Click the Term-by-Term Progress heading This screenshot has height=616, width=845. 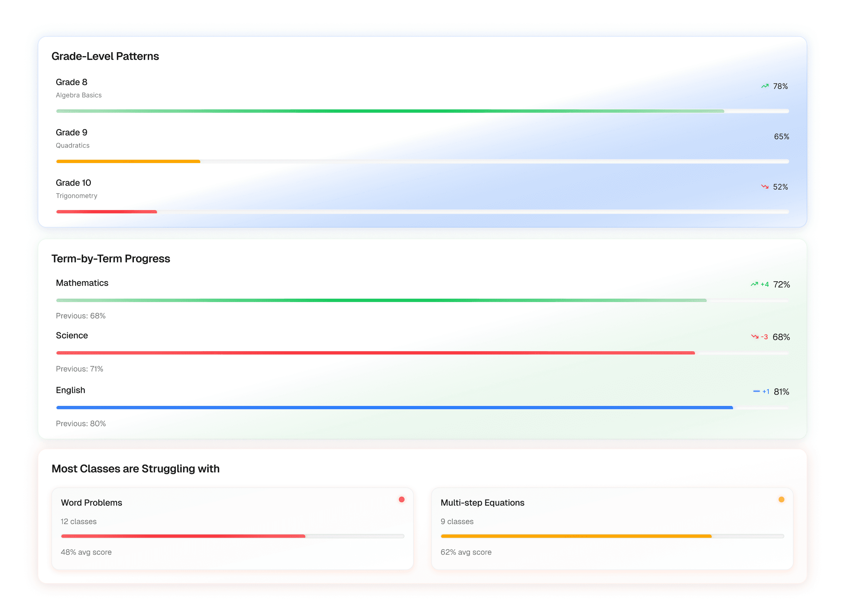click(111, 259)
